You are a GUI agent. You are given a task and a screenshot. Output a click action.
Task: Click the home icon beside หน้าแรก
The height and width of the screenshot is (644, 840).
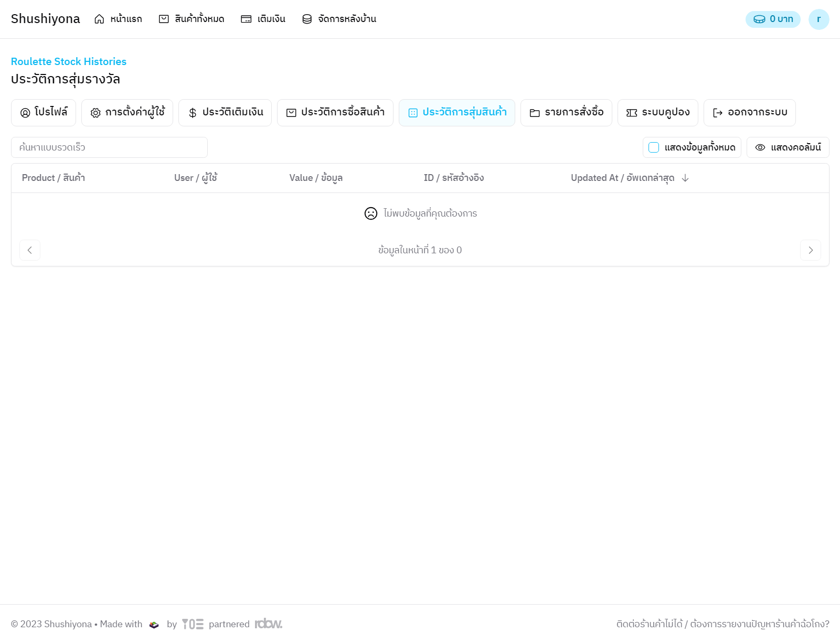coord(99,19)
